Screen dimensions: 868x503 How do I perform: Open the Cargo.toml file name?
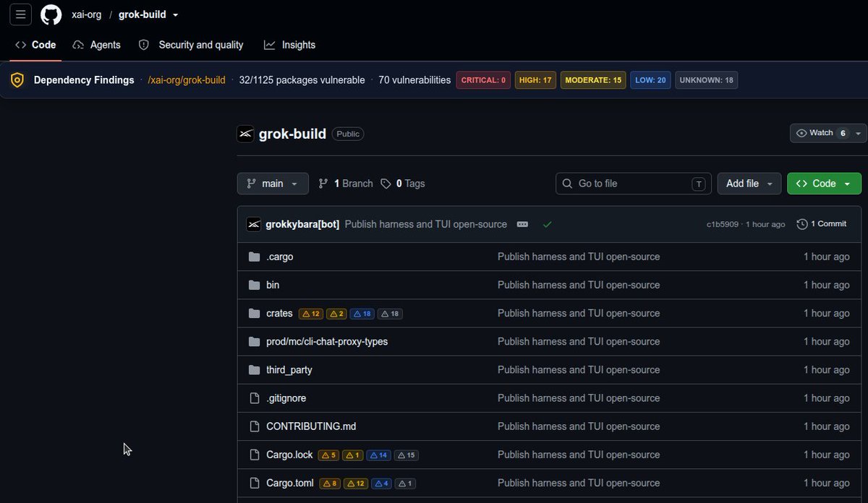pos(290,483)
